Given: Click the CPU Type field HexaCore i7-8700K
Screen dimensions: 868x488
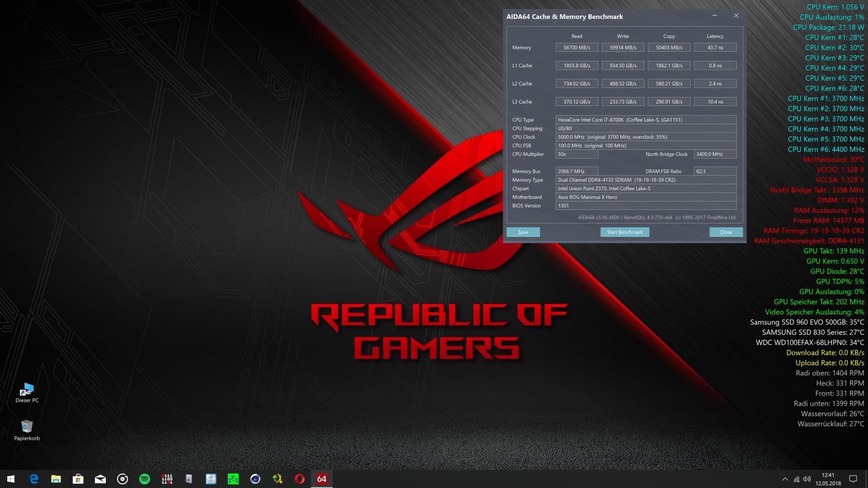Looking at the screenshot, I should coord(646,119).
